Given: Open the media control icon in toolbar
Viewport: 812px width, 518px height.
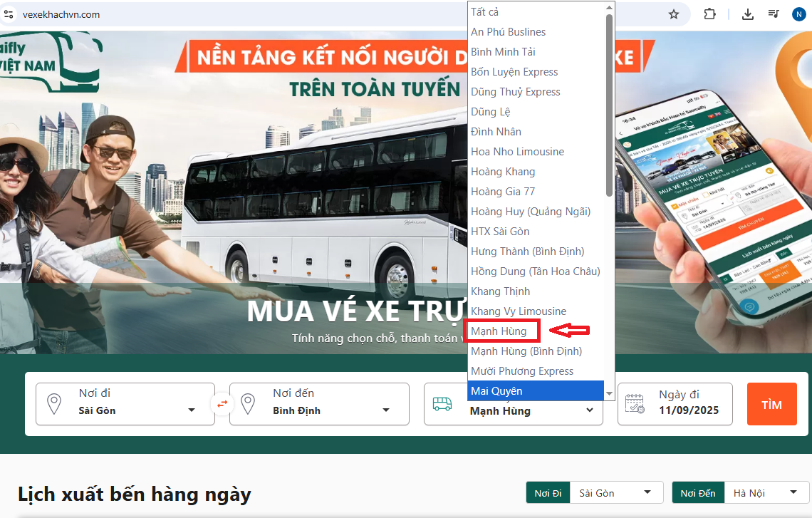Looking at the screenshot, I should (773, 14).
